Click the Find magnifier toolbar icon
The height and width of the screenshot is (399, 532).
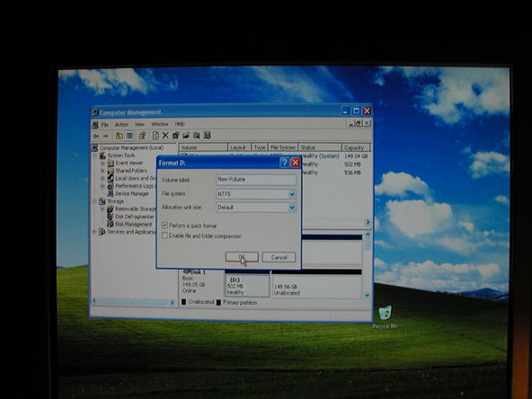197,136
